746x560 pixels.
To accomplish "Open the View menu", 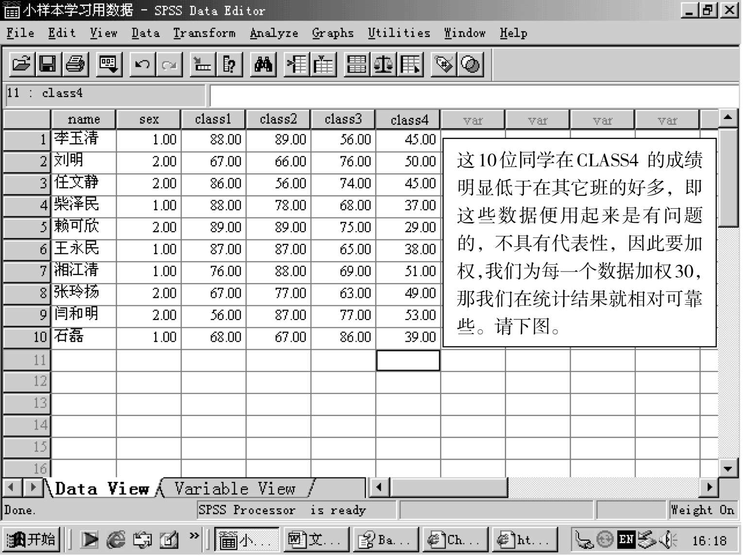I will click(103, 33).
